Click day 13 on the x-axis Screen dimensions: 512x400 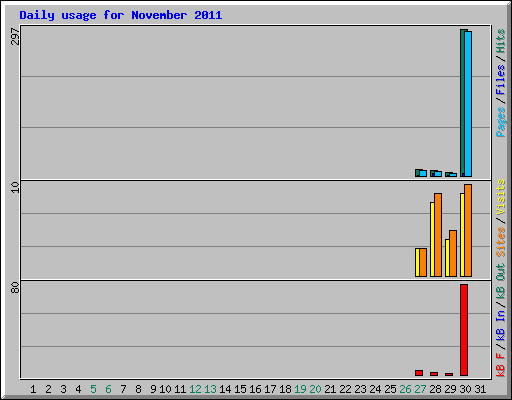coord(210,389)
